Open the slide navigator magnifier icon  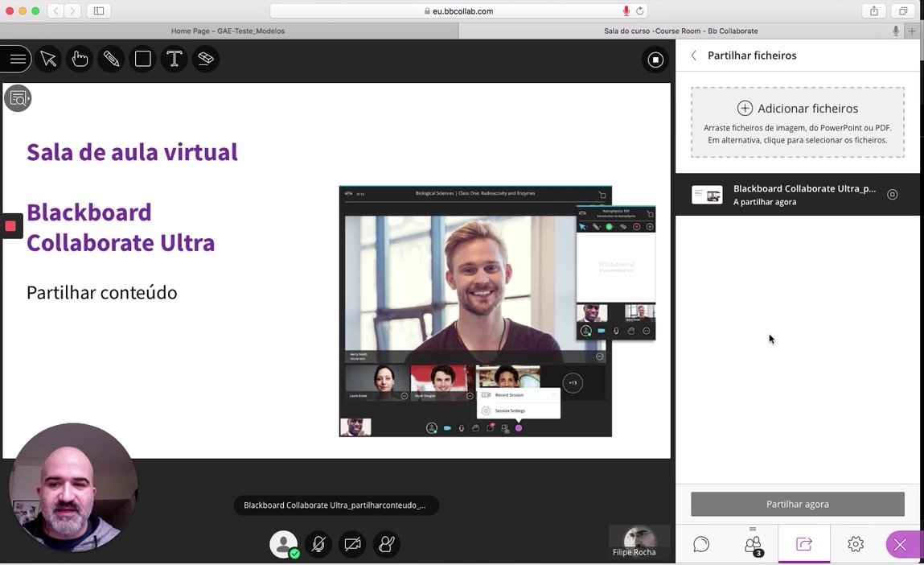tap(18, 98)
